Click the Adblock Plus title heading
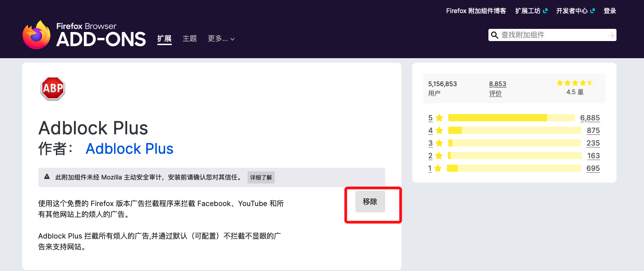The height and width of the screenshot is (271, 644). 93,128
